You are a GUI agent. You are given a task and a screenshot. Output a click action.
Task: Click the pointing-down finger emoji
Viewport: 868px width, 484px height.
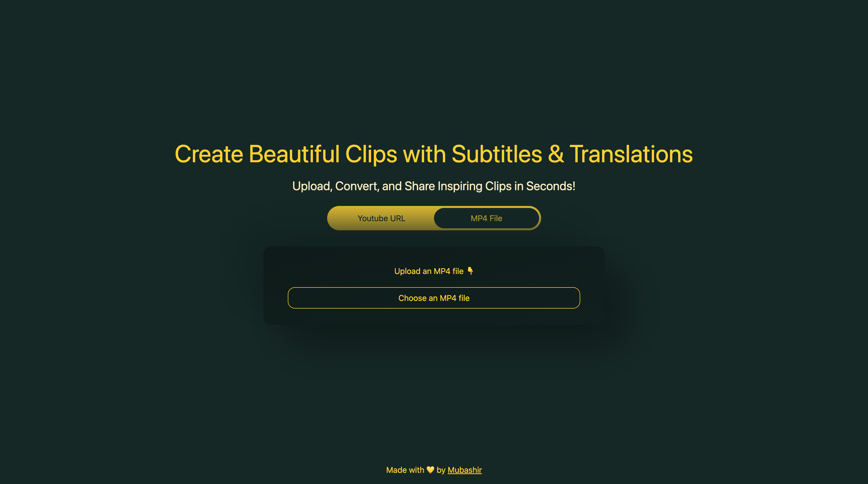[x=471, y=271]
